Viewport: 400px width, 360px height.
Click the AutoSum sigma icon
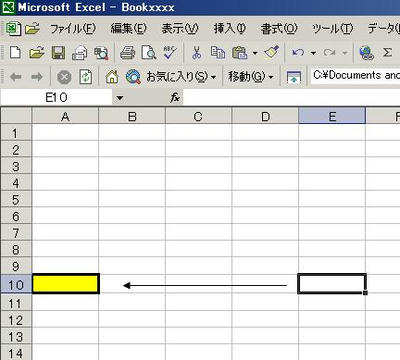pos(387,52)
